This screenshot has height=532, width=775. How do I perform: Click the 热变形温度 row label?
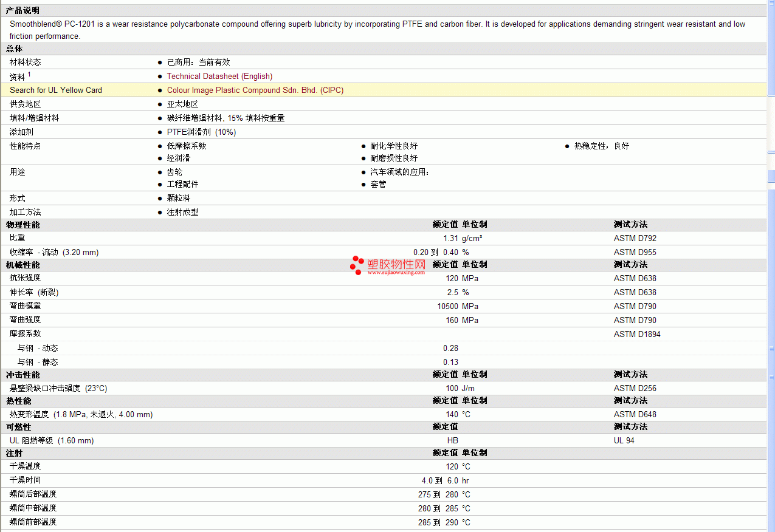(81, 414)
